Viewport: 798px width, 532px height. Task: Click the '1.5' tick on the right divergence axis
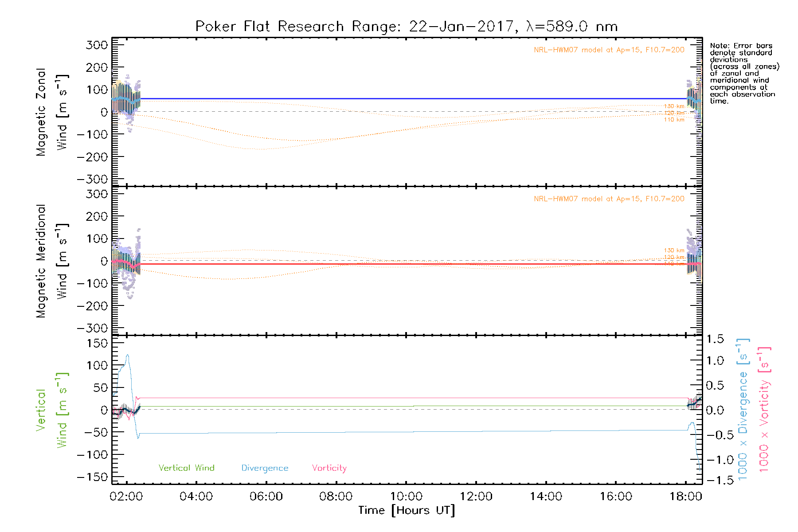pyautogui.click(x=715, y=339)
